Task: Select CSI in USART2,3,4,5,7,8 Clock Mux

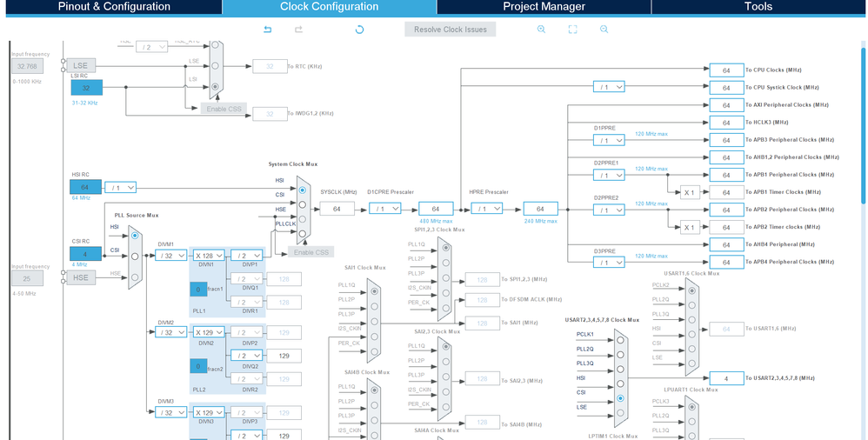Action: point(620,398)
